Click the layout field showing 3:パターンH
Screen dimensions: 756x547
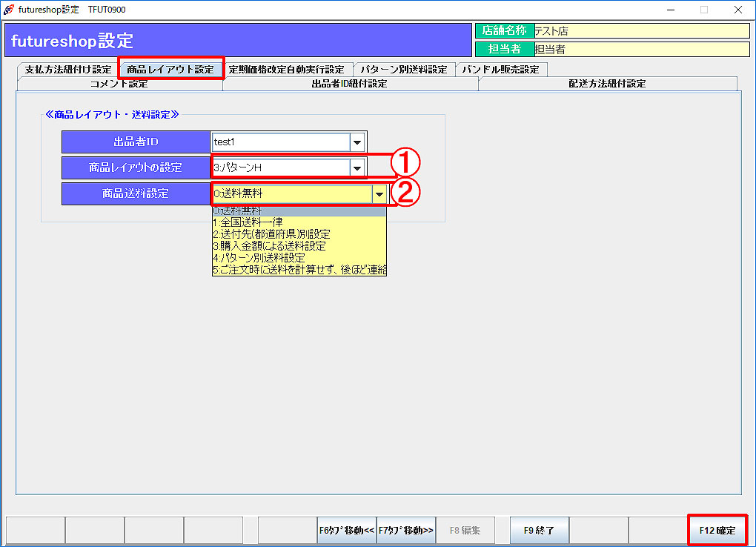tap(281, 168)
